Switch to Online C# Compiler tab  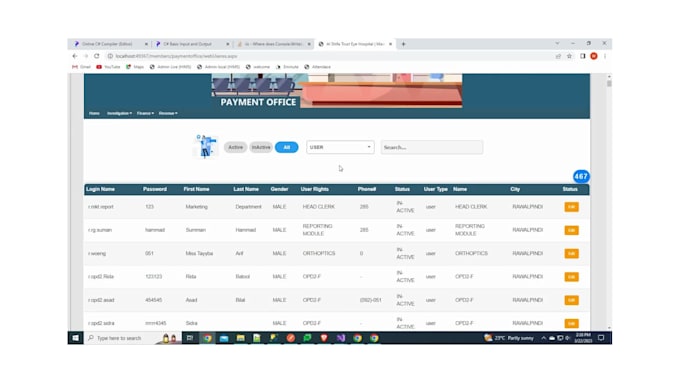[110, 44]
